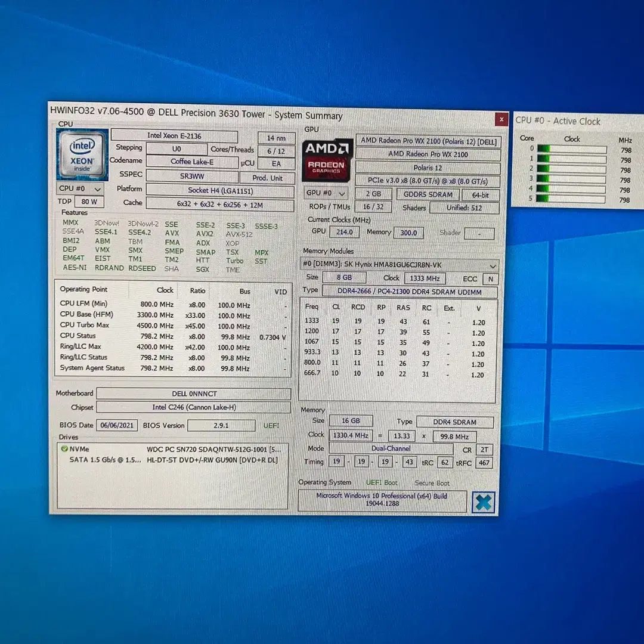Click the total memory size 16 GB field
Viewport: 644px width, 644px height.
pos(351,420)
